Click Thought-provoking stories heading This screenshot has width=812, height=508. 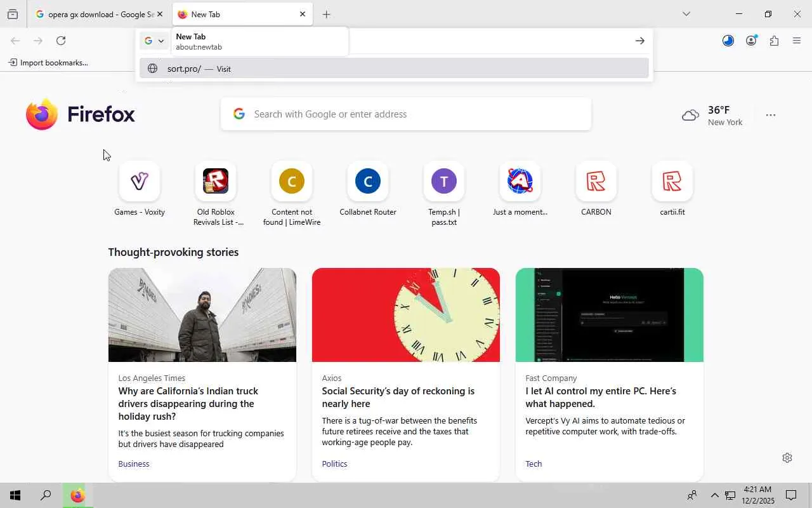point(173,252)
